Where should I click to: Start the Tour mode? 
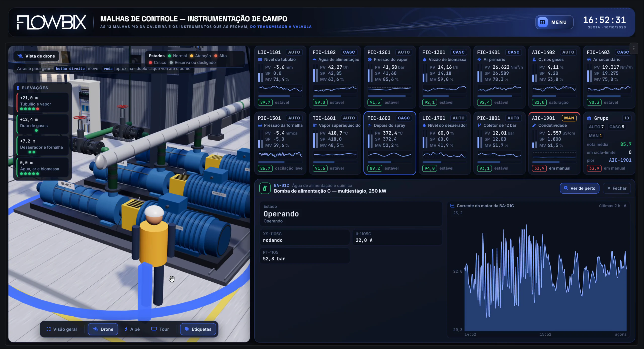click(x=160, y=329)
